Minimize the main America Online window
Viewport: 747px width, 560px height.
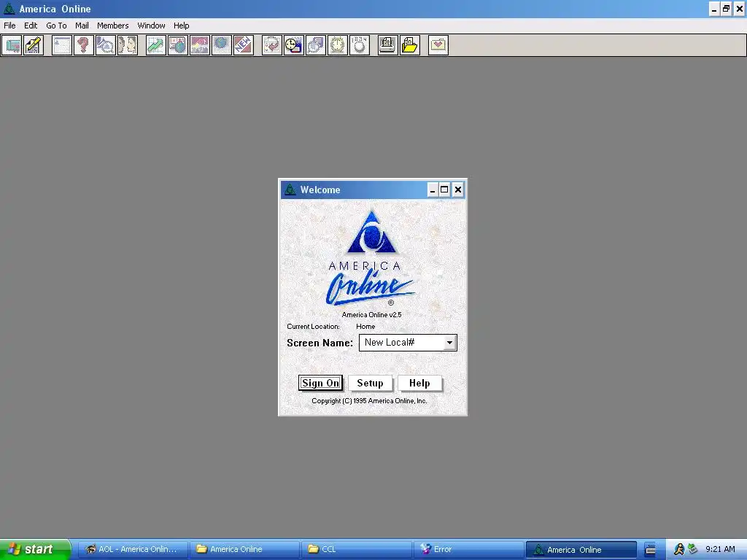714,9
